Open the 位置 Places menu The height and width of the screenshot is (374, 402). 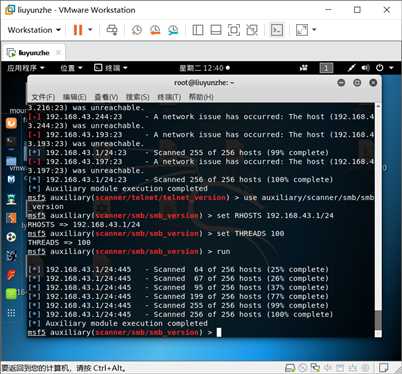pyautogui.click(x=71, y=68)
